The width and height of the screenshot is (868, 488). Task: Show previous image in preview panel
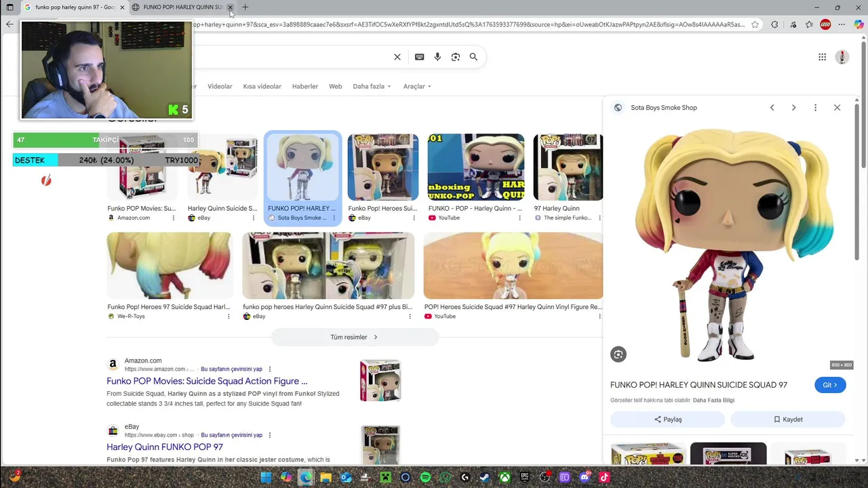pyautogui.click(x=772, y=108)
